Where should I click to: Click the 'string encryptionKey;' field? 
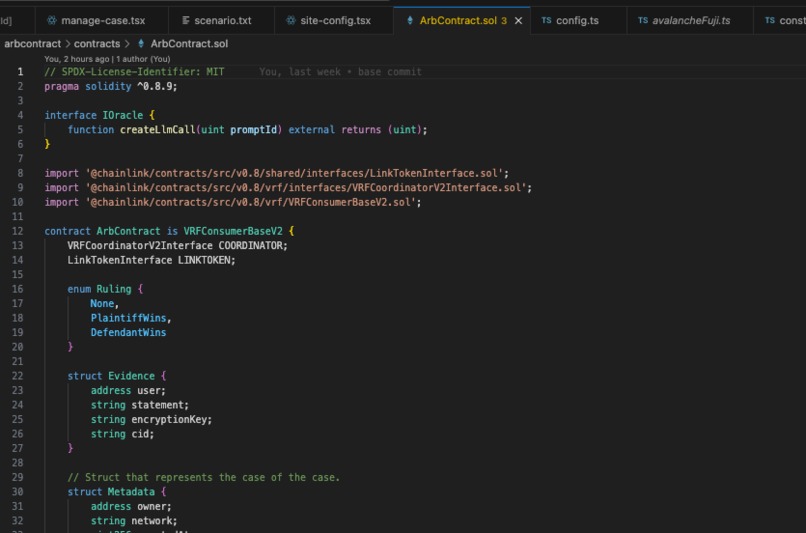pos(151,419)
